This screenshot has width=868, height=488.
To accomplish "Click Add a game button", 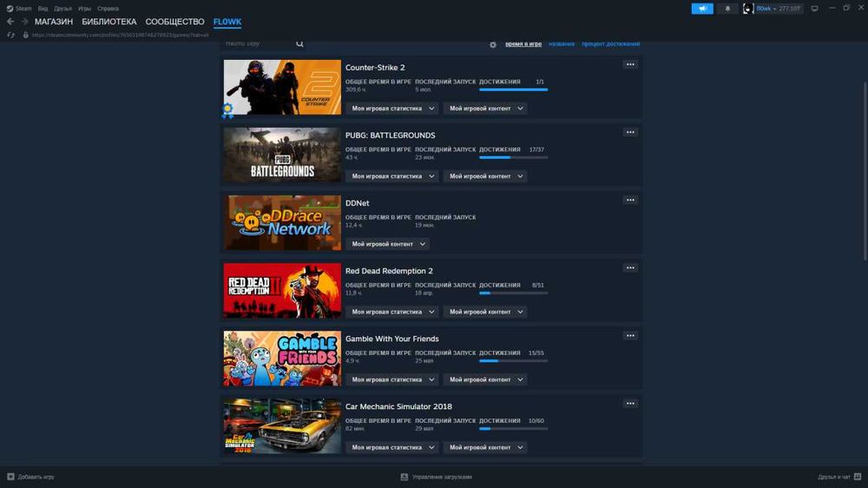I will (30, 477).
